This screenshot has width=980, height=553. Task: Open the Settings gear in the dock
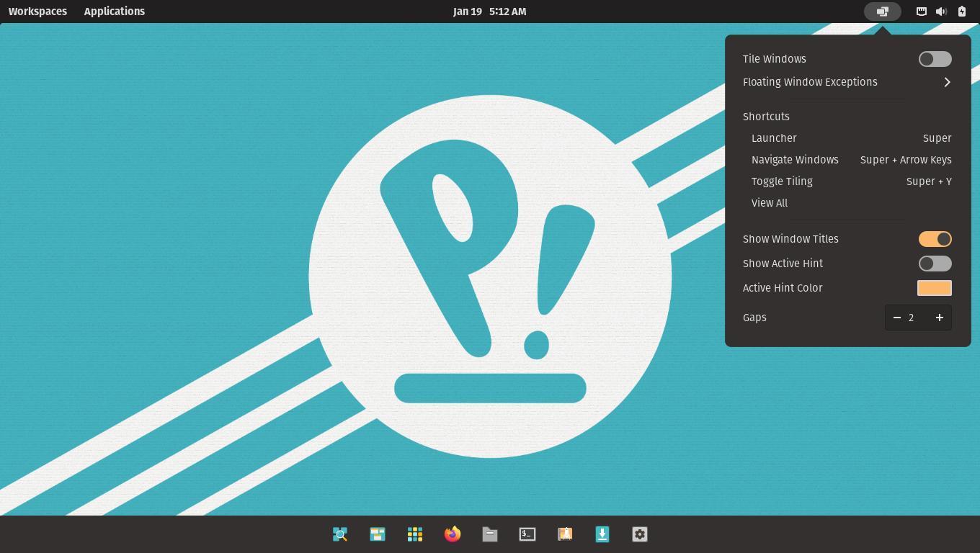pyautogui.click(x=640, y=534)
